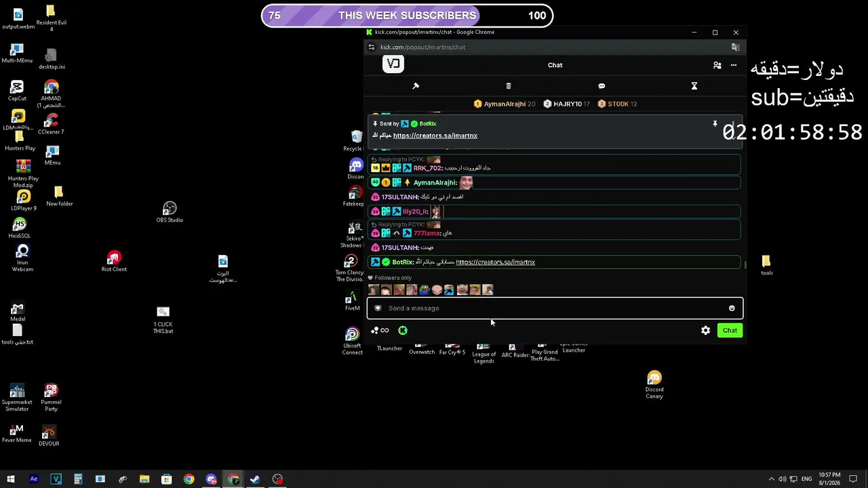Screen dimensions: 868x488
Task: Select Riot Client desktop shortcut
Action: coord(114,262)
